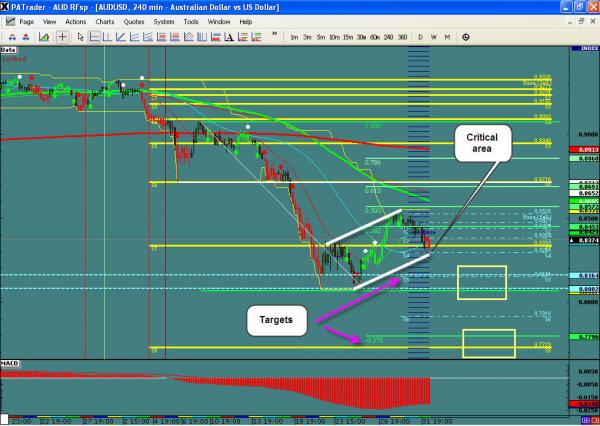Select the crosshair cursor tool
The height and width of the screenshot is (426, 600).
click(63, 37)
